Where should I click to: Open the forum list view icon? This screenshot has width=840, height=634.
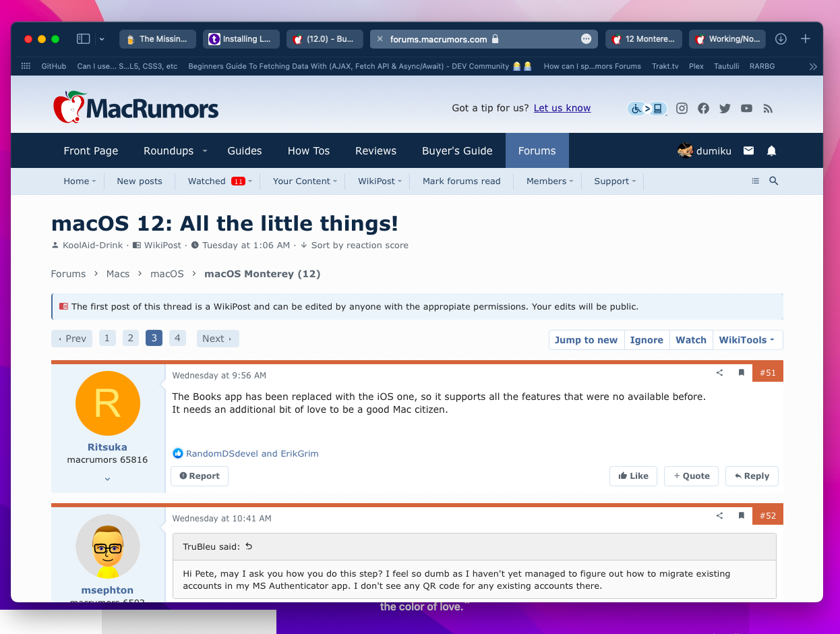click(x=755, y=181)
